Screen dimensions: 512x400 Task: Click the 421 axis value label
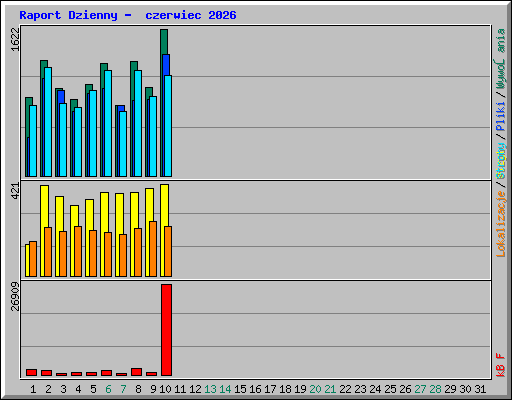pyautogui.click(x=15, y=191)
